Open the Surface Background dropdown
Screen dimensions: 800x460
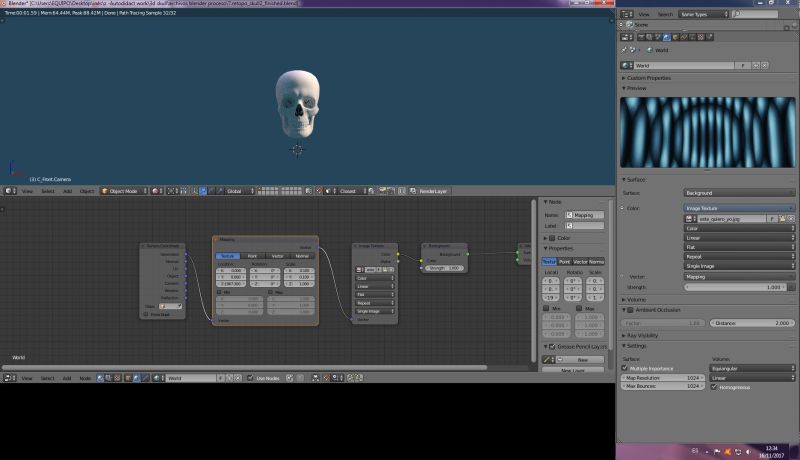pyautogui.click(x=739, y=193)
